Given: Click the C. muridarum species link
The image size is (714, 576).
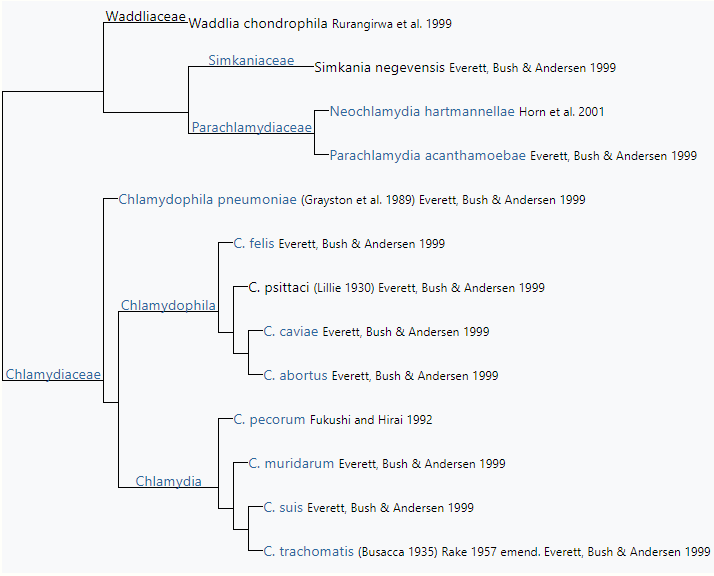Looking at the screenshot, I should click(291, 464).
